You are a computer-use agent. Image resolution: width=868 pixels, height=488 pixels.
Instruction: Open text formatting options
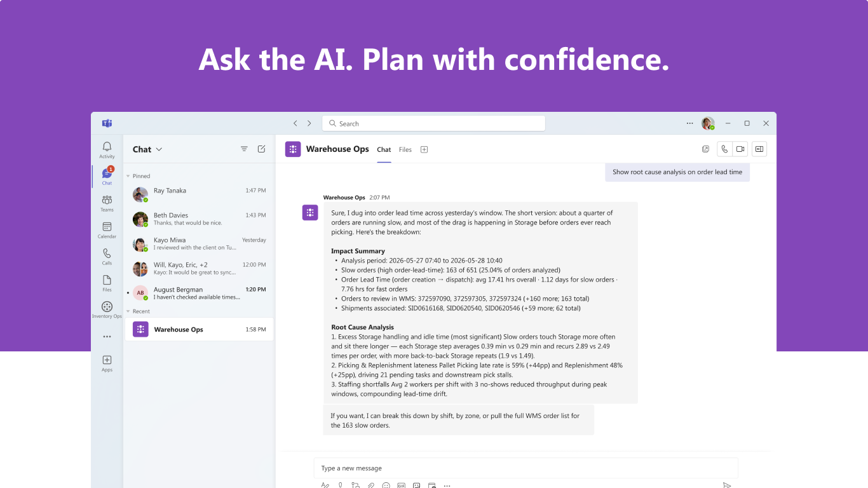click(325, 485)
